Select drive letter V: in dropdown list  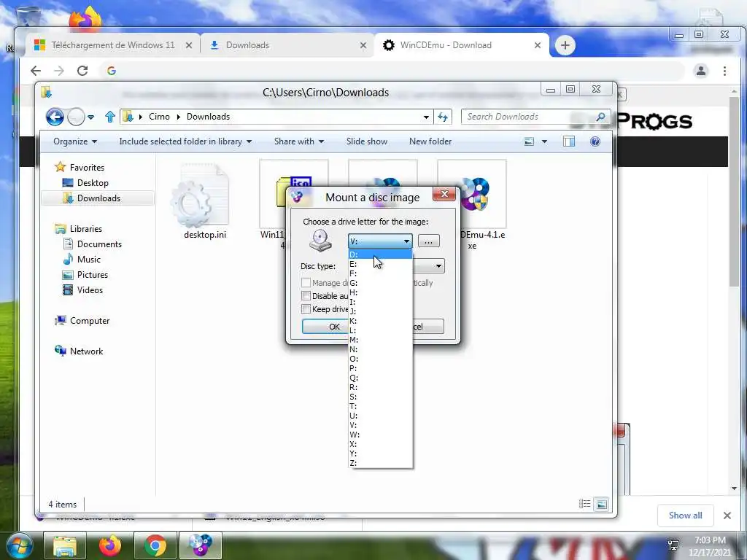380,425
